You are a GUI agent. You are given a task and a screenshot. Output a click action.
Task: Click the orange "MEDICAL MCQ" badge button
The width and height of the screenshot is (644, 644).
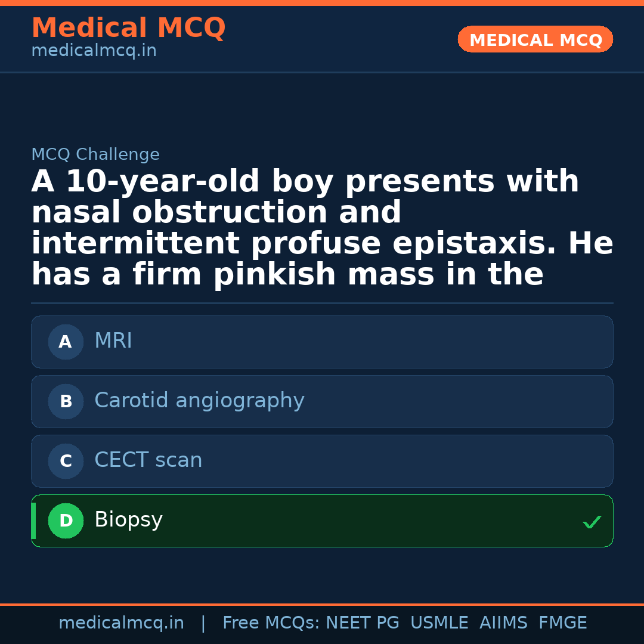(535, 40)
